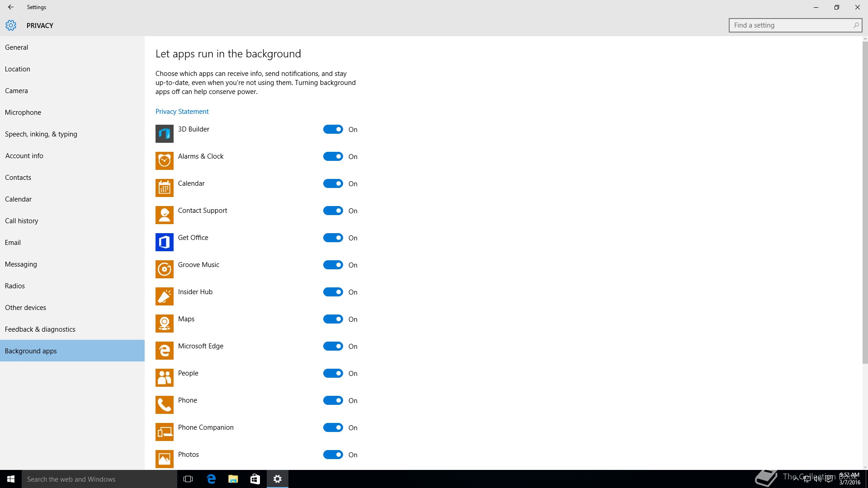Click the Photos app icon
868x488 pixels.
(165, 459)
